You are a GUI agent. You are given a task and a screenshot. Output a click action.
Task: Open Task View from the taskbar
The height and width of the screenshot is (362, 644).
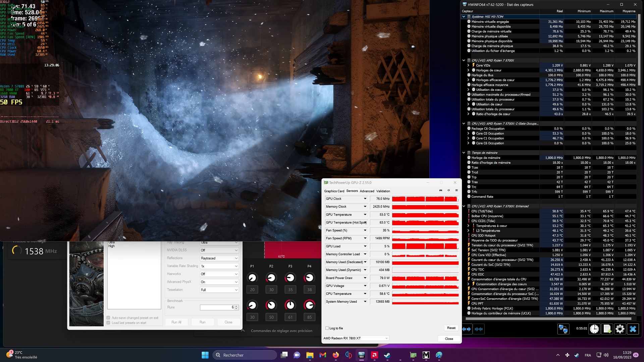coord(284,355)
